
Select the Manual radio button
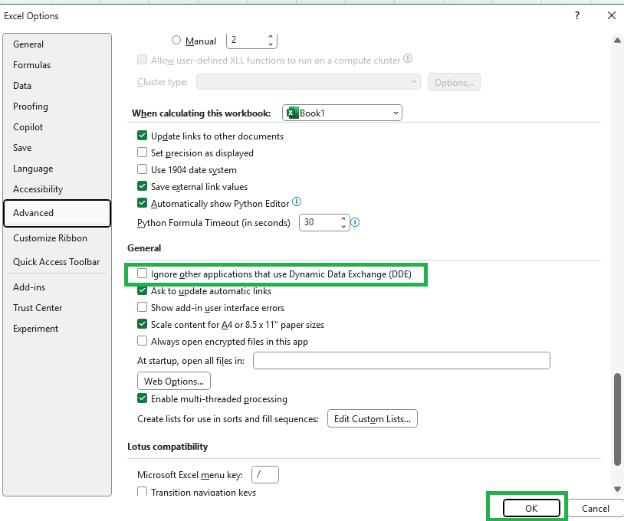(176, 40)
